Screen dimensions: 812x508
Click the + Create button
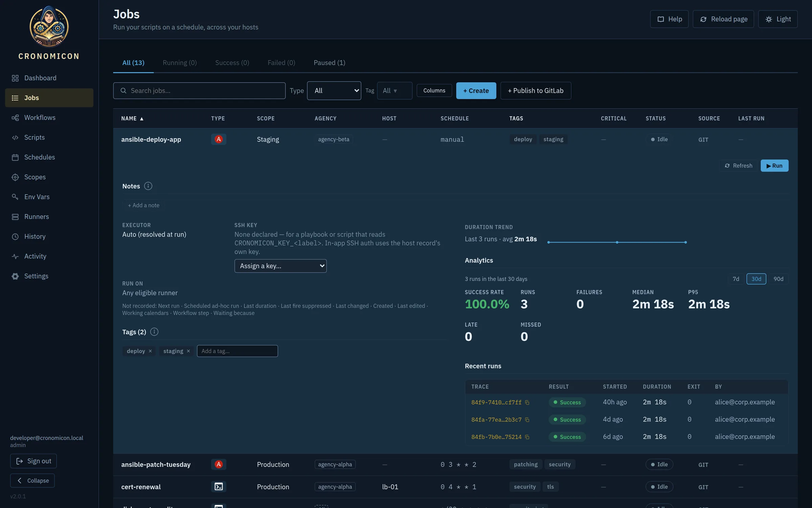pos(476,91)
